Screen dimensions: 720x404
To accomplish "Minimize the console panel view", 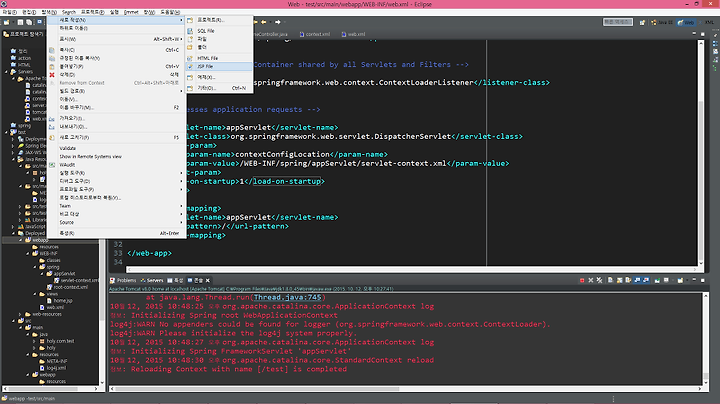I will coord(694,280).
